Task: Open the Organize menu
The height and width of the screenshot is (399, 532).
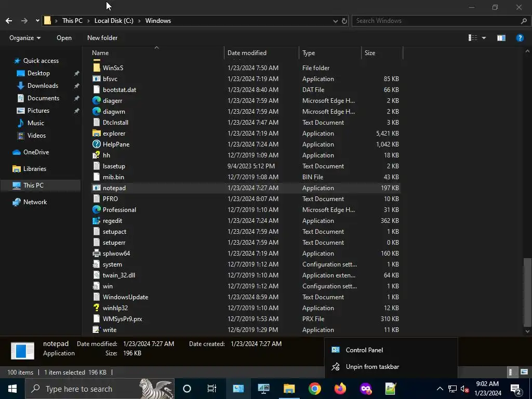Action: (25, 37)
